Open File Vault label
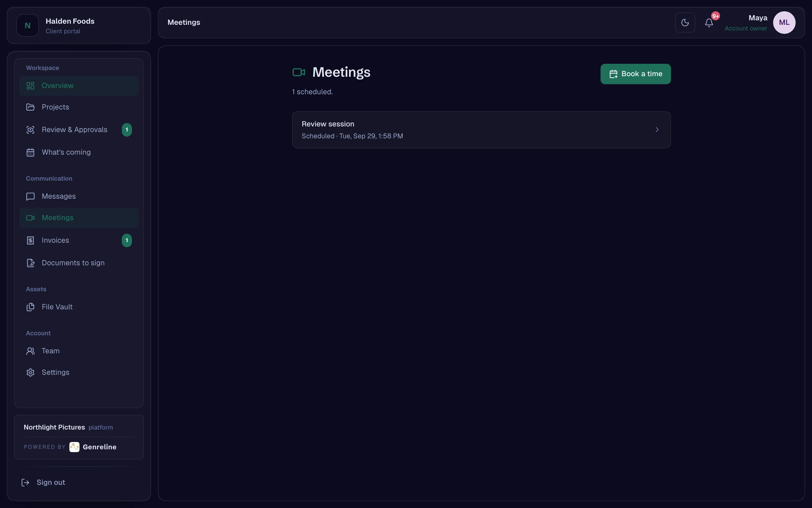This screenshot has width=812, height=508. click(57, 307)
